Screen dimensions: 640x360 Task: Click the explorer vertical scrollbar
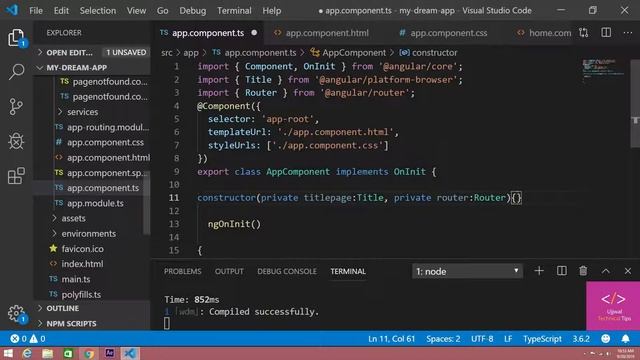point(147,203)
